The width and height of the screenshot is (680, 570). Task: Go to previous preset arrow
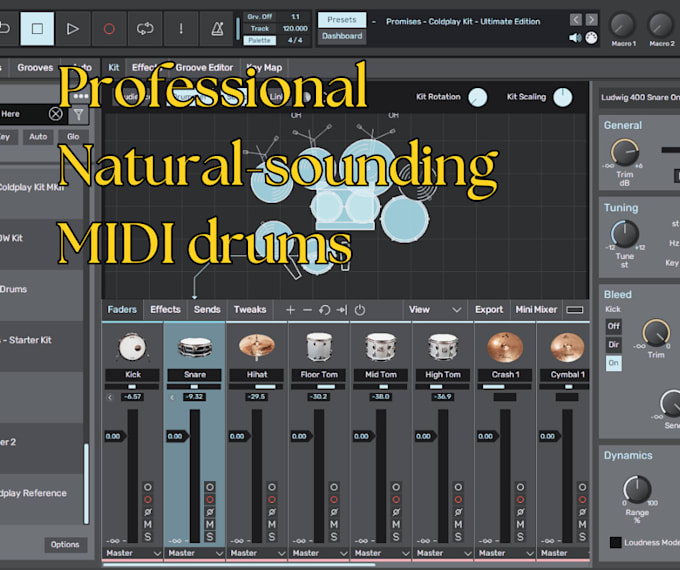575,20
